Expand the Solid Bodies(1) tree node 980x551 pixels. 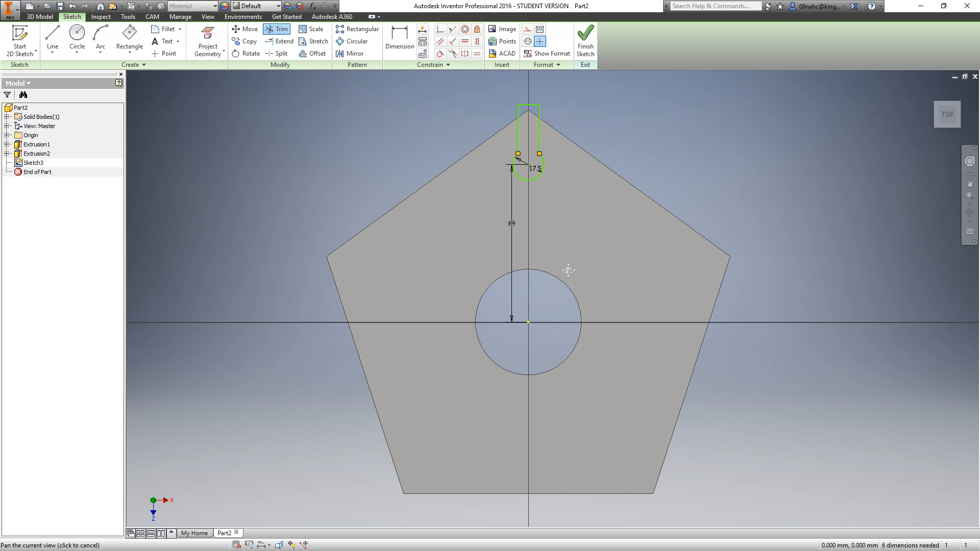[6, 116]
